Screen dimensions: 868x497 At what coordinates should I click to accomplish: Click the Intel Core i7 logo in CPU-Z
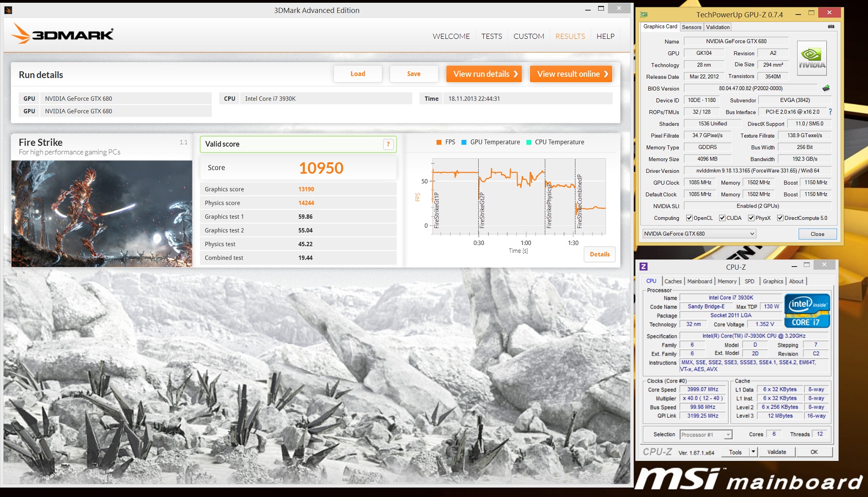[x=807, y=311]
